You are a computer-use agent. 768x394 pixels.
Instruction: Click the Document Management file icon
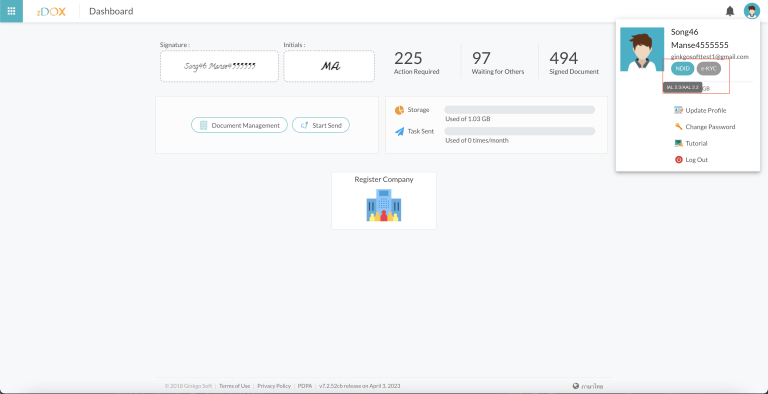pyautogui.click(x=203, y=125)
